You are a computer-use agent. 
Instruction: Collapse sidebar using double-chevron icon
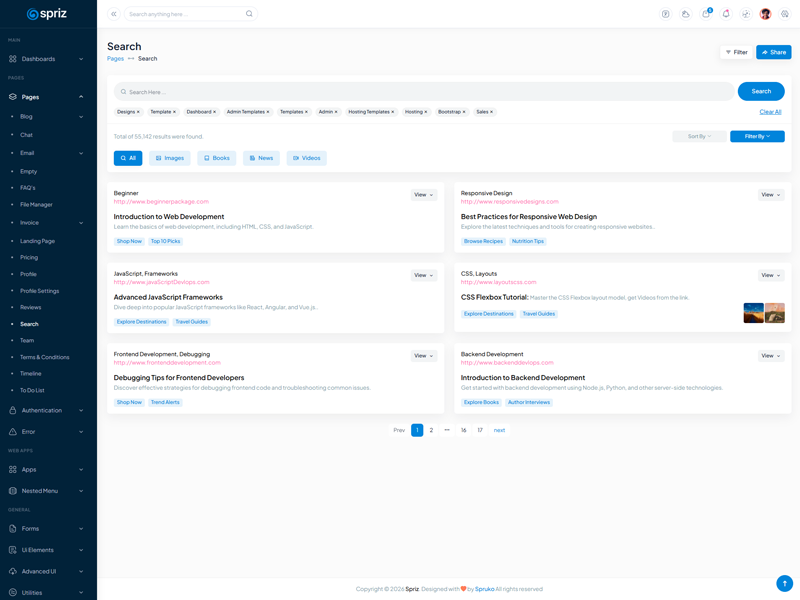pos(114,14)
